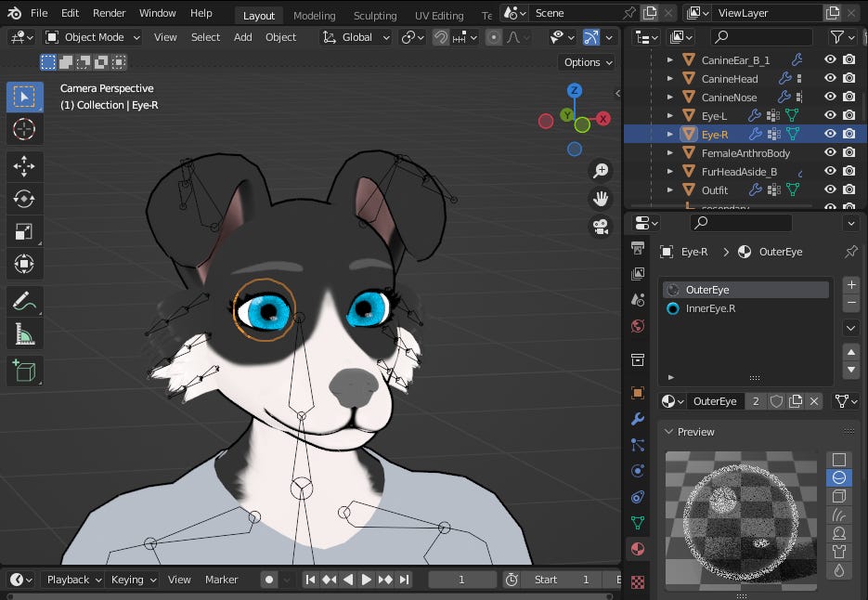Toggle camera view icon in viewport
This screenshot has width=868, height=600.
coord(601,226)
